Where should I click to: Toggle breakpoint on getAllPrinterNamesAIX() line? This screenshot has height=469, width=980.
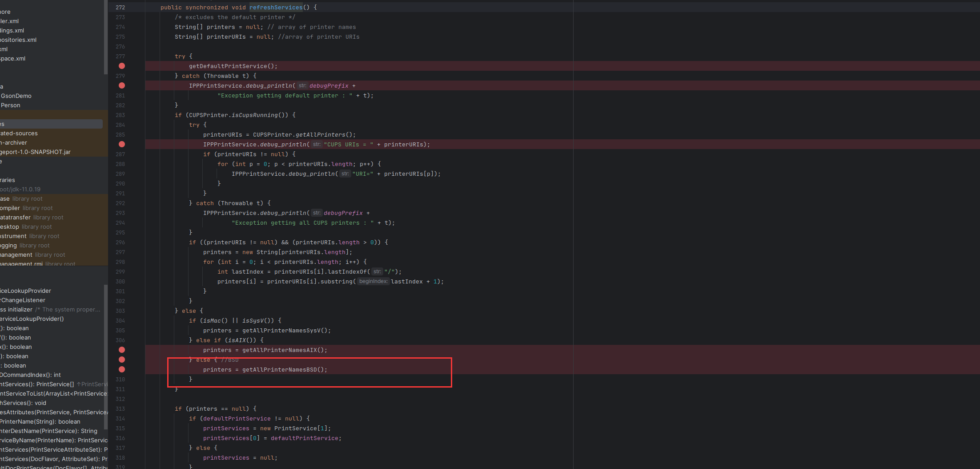click(x=122, y=350)
